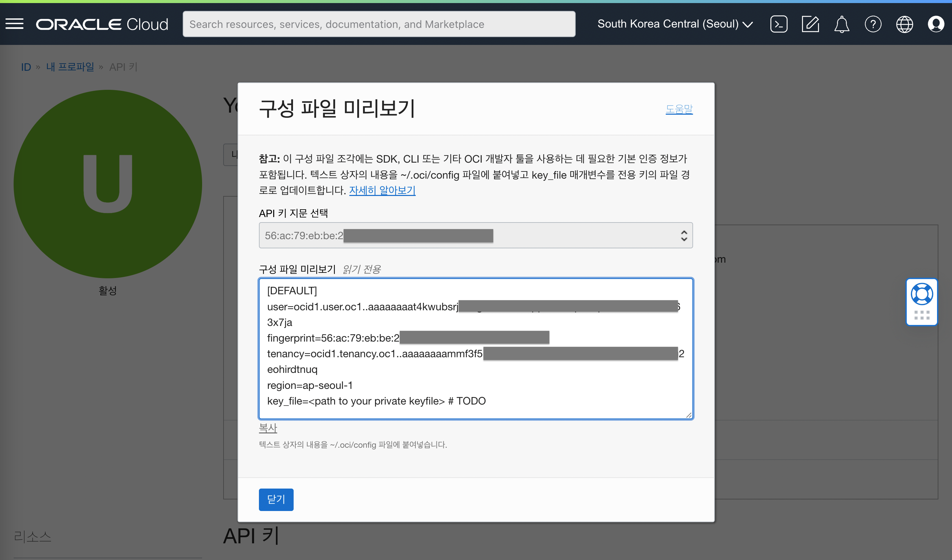
Task: Open the hamburger navigation menu
Action: coord(14,24)
